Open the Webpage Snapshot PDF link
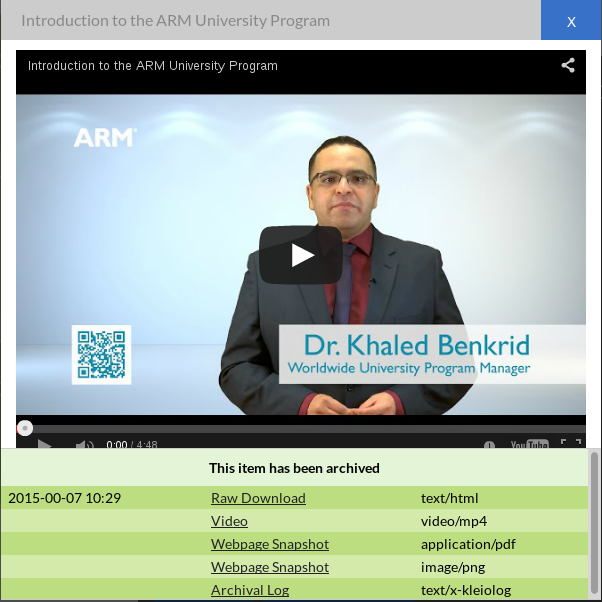The width and height of the screenshot is (602, 602). (x=270, y=544)
